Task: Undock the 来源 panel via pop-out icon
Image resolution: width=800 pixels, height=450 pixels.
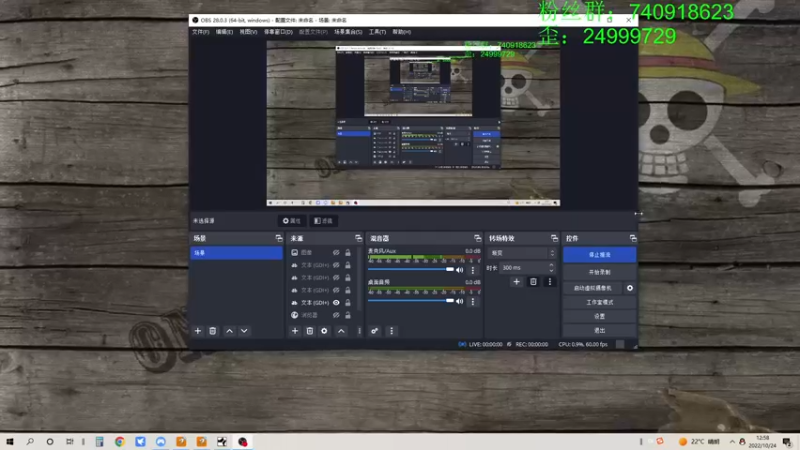Action: (358, 238)
